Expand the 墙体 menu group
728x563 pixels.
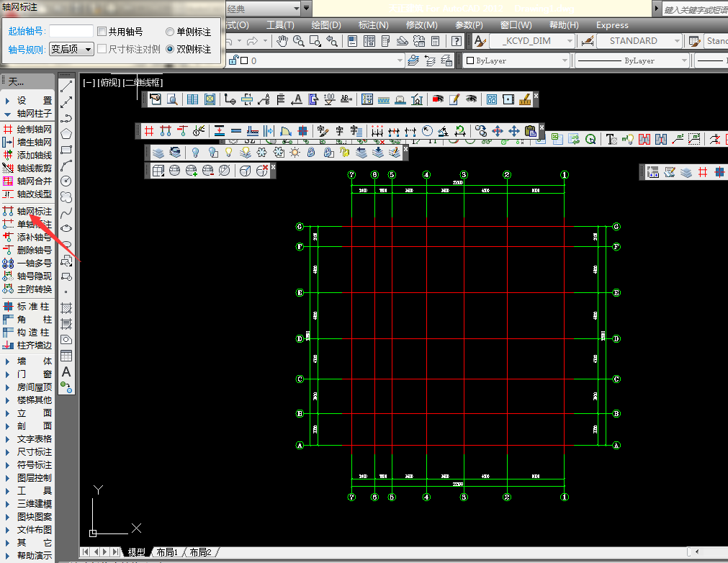27,361
